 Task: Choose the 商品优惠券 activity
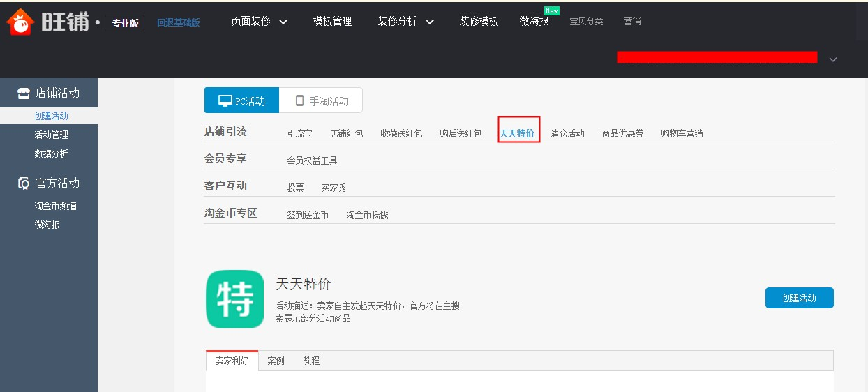(x=623, y=133)
